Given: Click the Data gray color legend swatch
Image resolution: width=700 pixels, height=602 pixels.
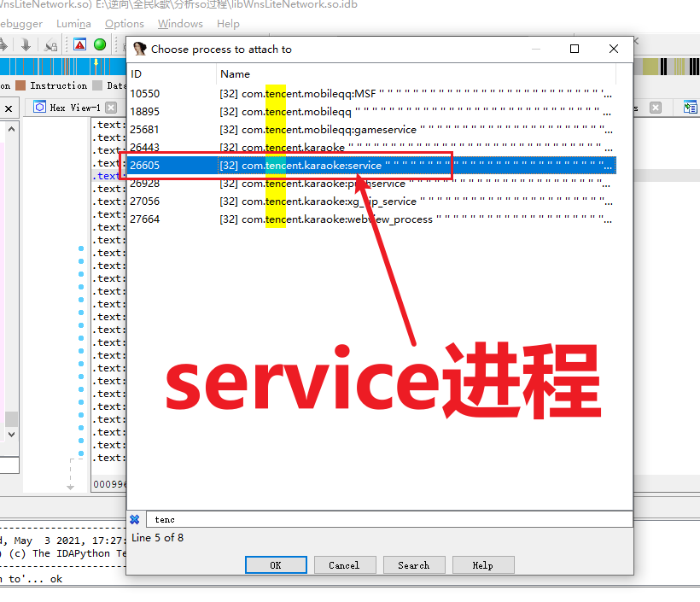Looking at the screenshot, I should (97, 85).
